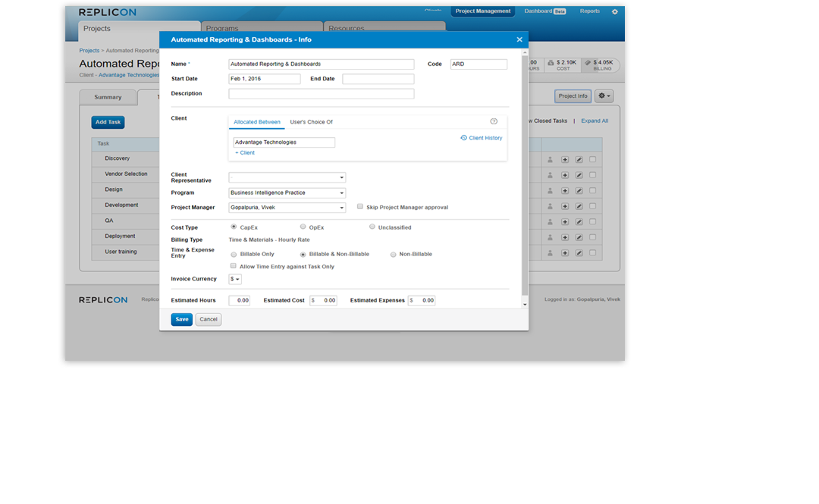Close the project Info dialog with X

(x=519, y=39)
